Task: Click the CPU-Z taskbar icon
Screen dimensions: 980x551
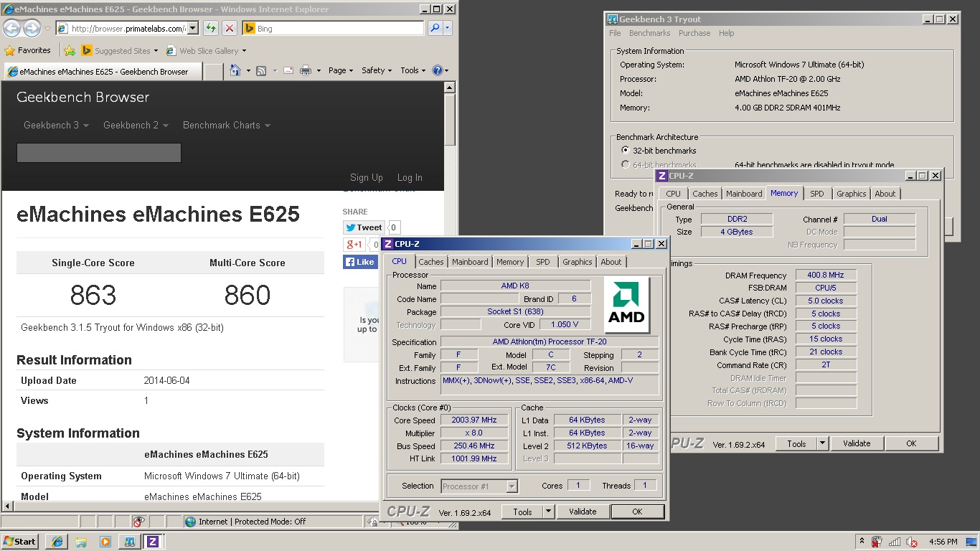Action: point(153,542)
